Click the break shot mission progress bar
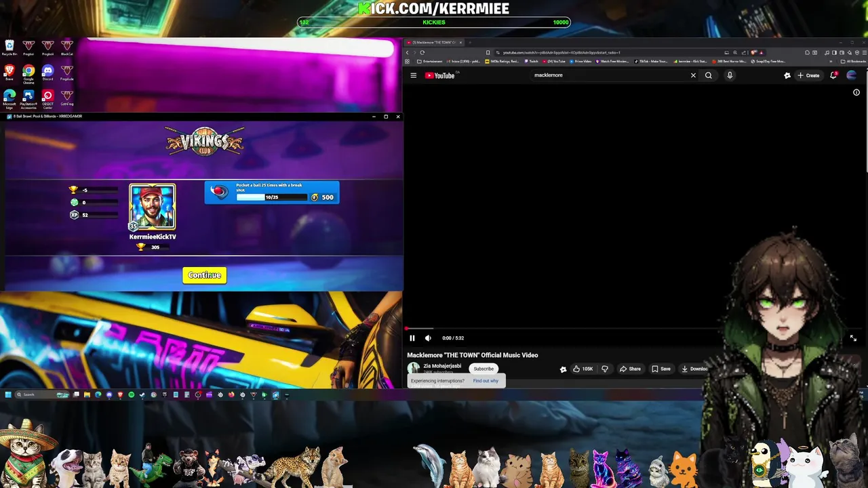 272,197
